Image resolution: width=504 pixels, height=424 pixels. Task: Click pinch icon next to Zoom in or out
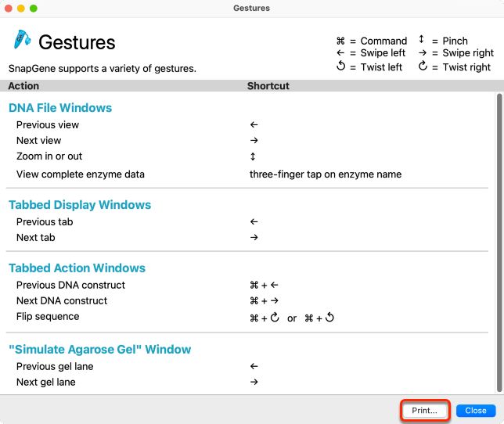click(253, 156)
